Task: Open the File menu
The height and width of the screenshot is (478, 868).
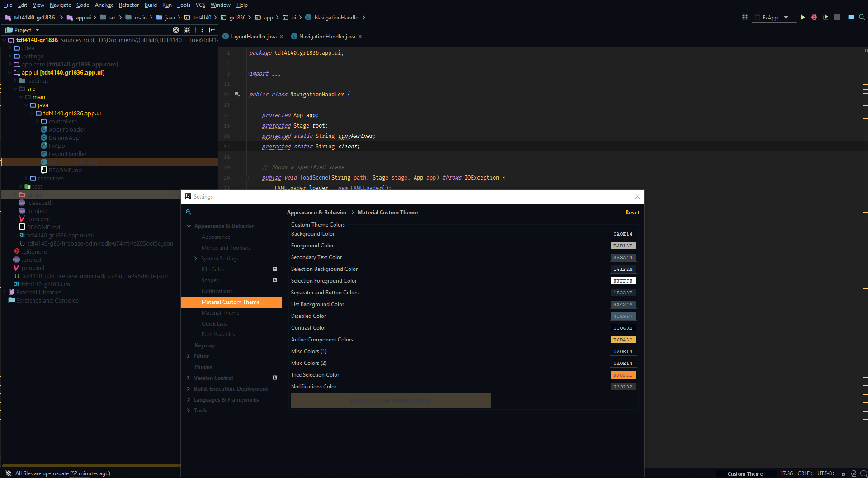Action: point(8,5)
